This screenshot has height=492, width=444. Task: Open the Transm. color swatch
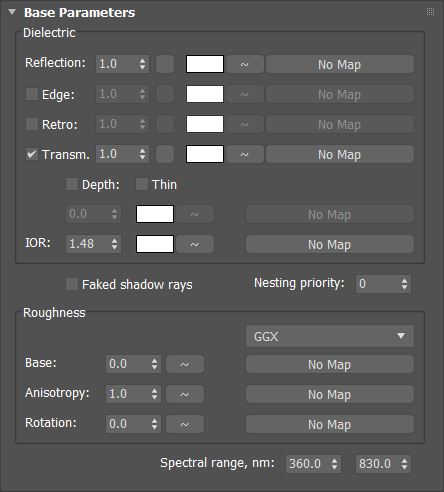pyautogui.click(x=205, y=154)
